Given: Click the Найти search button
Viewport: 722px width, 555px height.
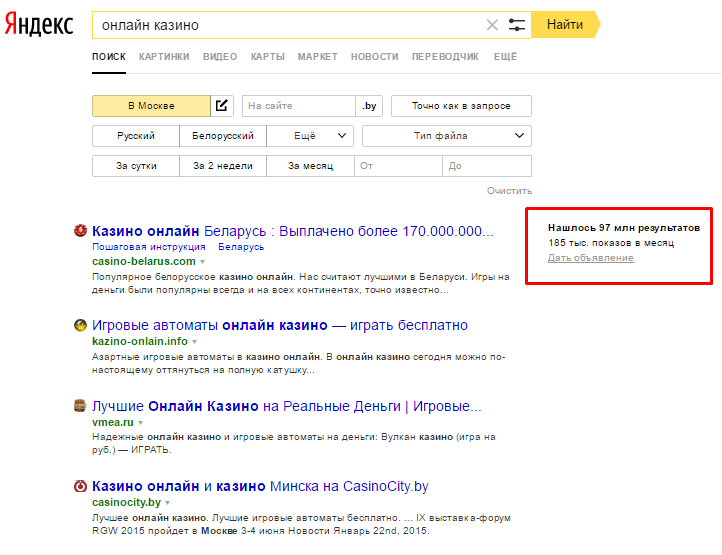Looking at the screenshot, I should coord(565,24).
